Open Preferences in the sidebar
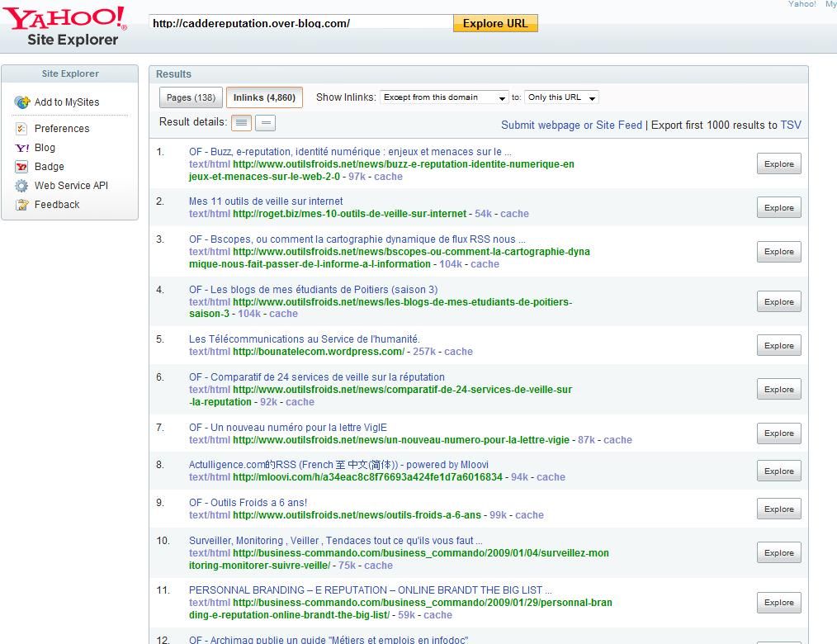Viewport: 837px width, 644px height. (62, 129)
